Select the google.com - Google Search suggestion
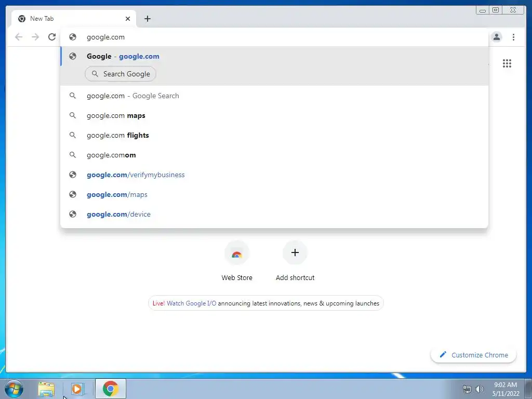 [274, 96]
